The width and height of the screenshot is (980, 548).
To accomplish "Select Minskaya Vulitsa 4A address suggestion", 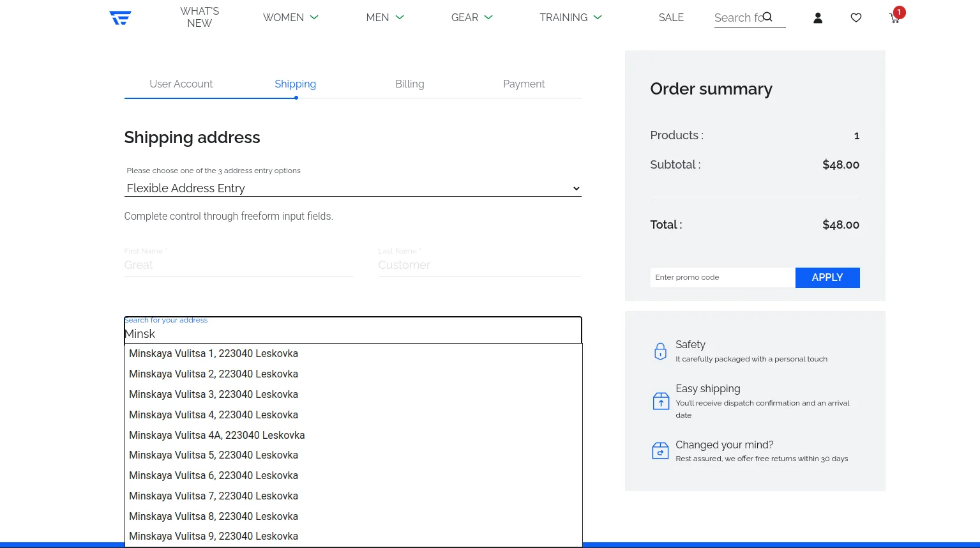I will point(217,435).
